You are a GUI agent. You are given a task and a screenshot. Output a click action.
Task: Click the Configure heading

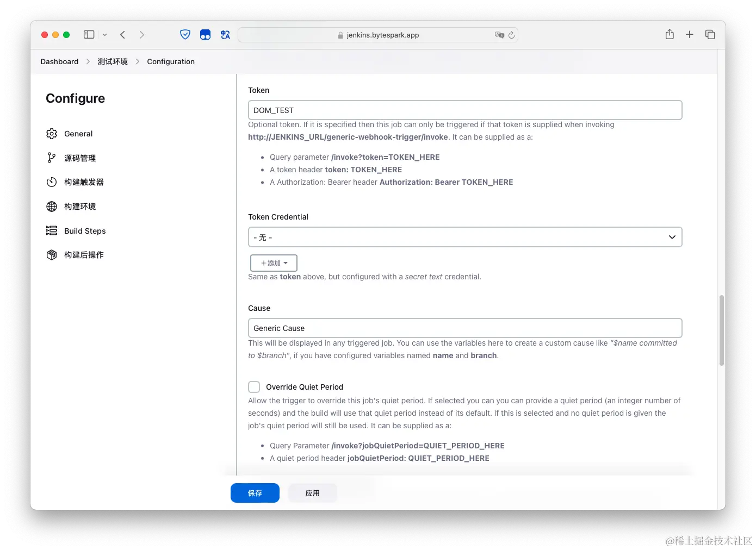coord(76,98)
